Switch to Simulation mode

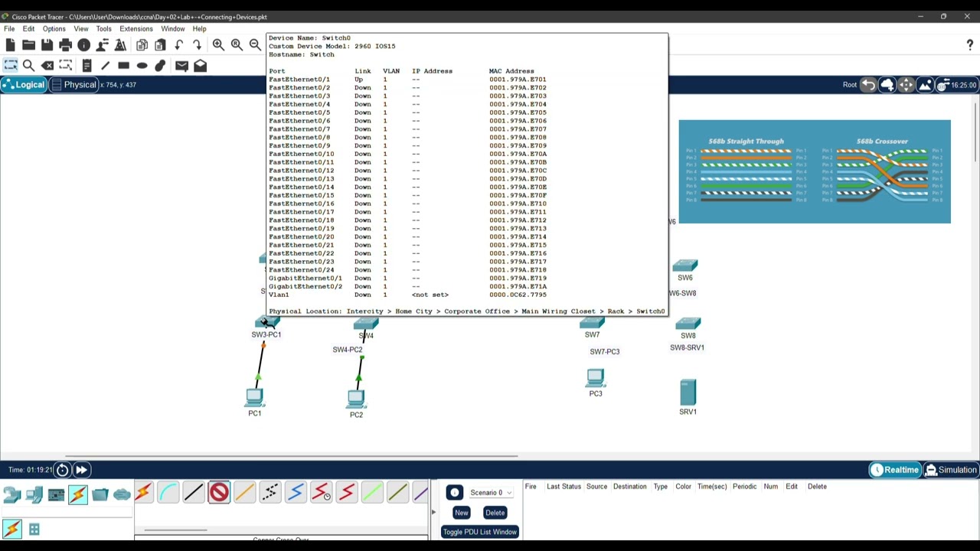coord(951,470)
